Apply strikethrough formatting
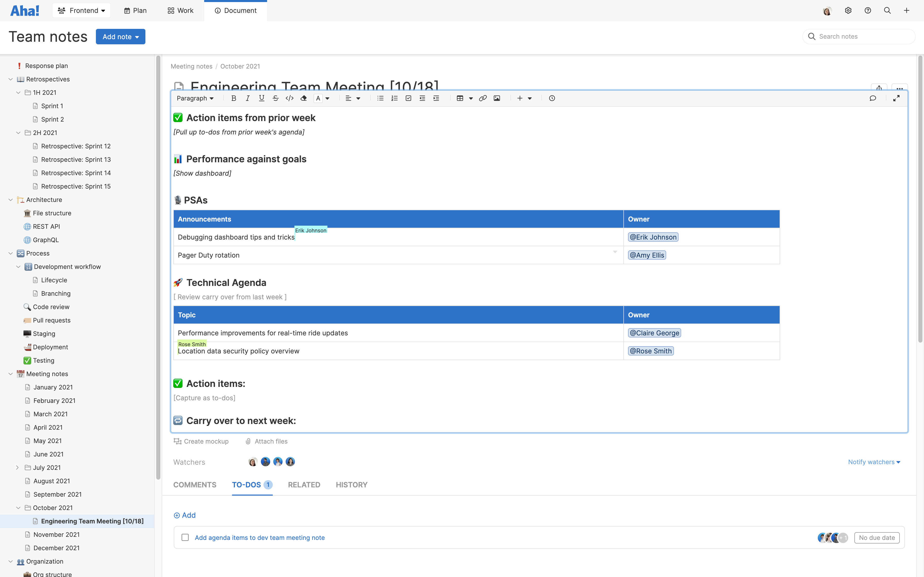This screenshot has height=577, width=924. pyautogui.click(x=276, y=98)
